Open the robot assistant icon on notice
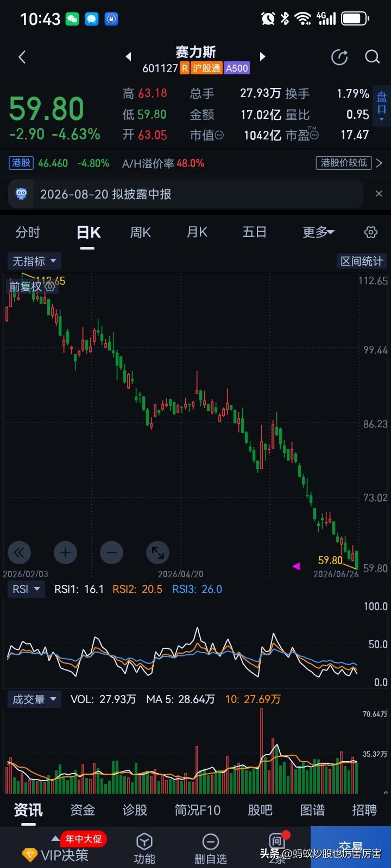 (21, 194)
